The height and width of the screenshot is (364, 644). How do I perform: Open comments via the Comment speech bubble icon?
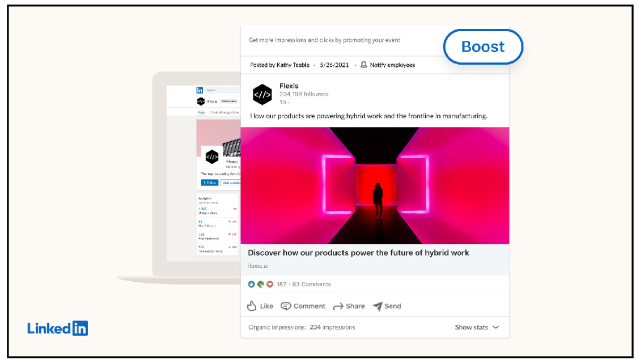pos(286,306)
